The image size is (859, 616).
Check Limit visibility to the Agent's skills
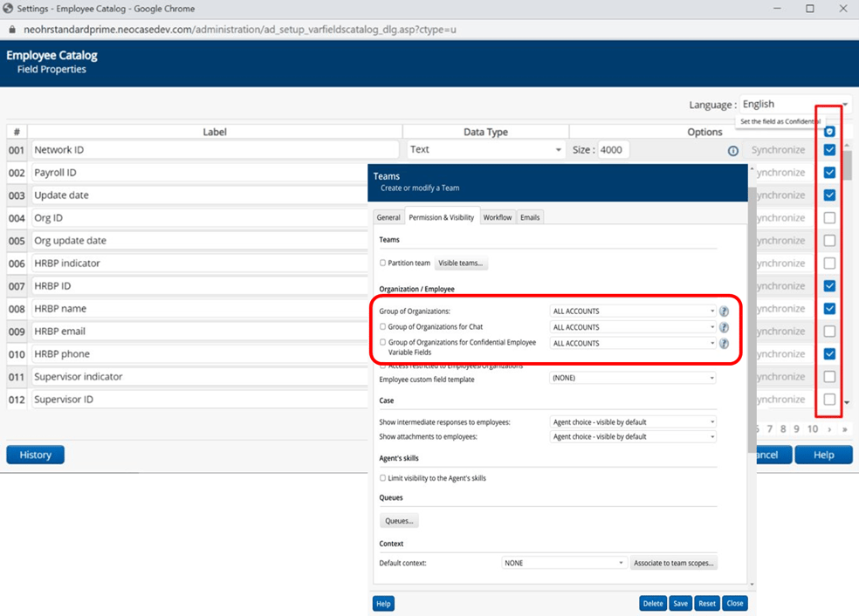click(x=382, y=477)
